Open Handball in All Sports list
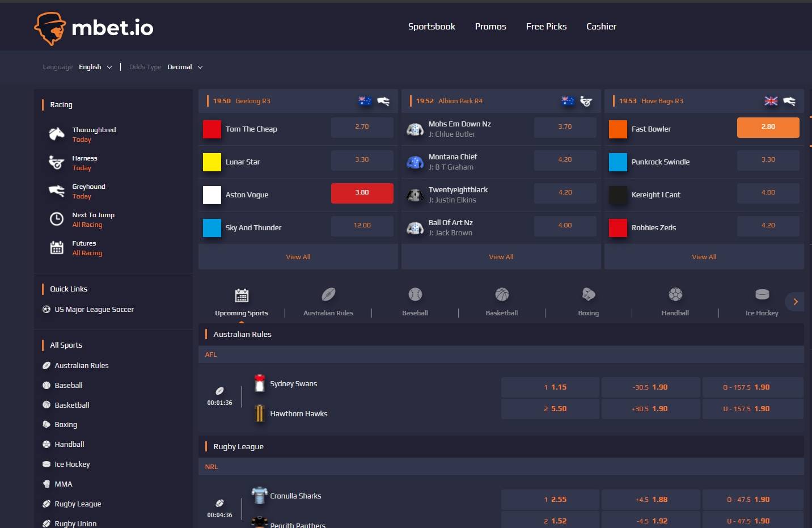 (69, 445)
